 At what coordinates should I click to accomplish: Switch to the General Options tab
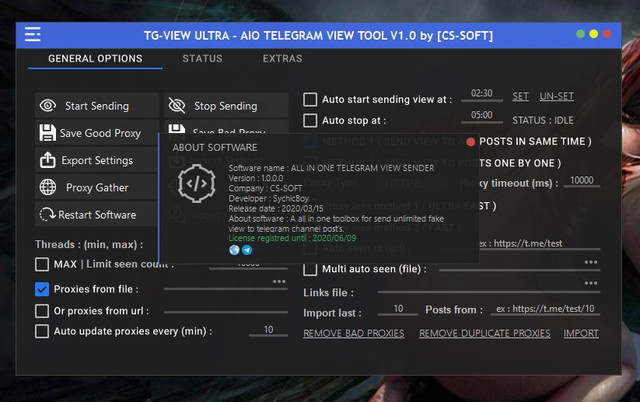tap(95, 59)
